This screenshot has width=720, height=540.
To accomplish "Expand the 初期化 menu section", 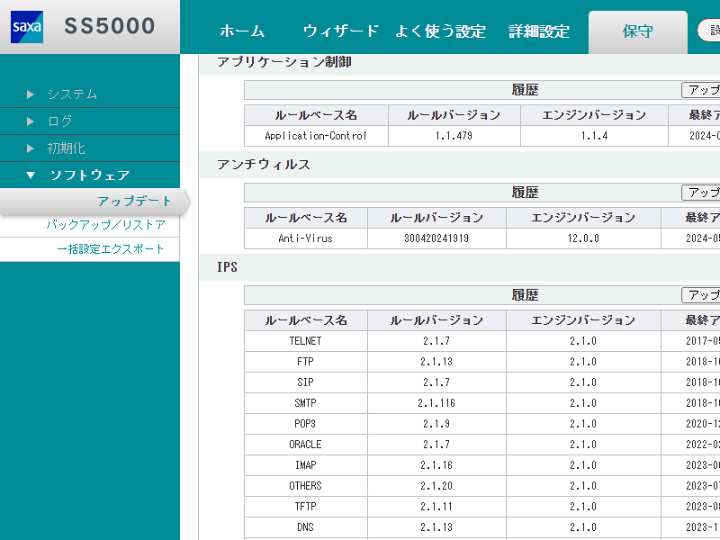I will (x=67, y=148).
